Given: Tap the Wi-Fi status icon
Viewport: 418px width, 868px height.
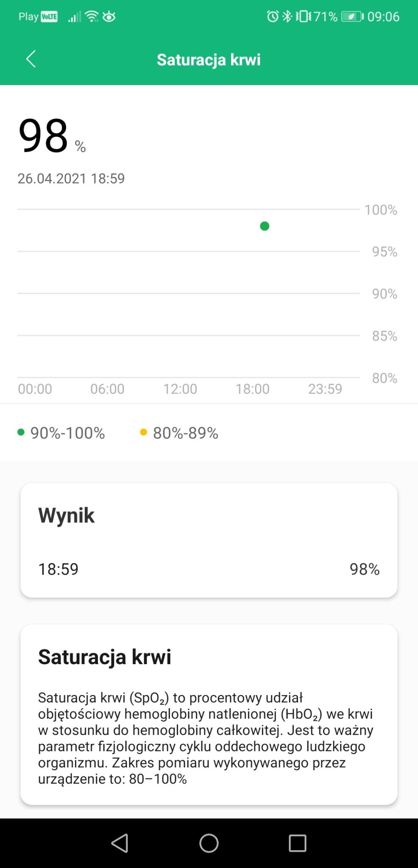Looking at the screenshot, I should tap(92, 17).
